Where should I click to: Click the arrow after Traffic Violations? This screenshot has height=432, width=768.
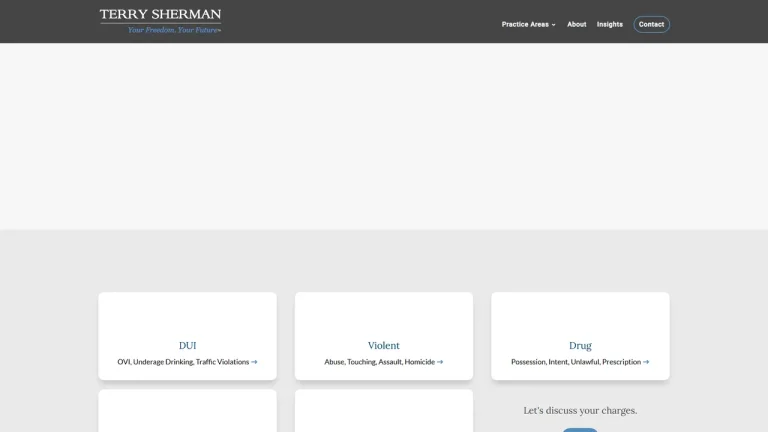[x=254, y=362]
